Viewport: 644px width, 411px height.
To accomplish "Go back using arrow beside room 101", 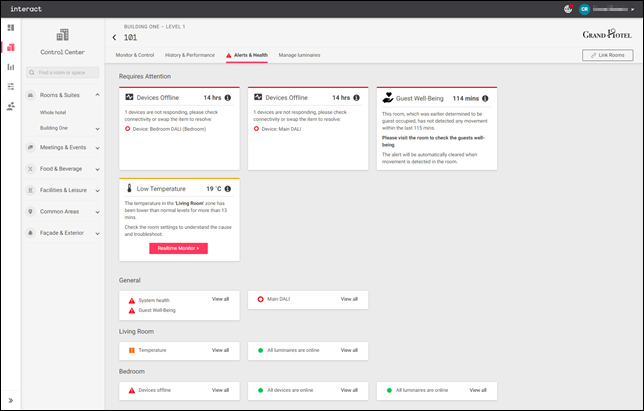I will (114, 37).
